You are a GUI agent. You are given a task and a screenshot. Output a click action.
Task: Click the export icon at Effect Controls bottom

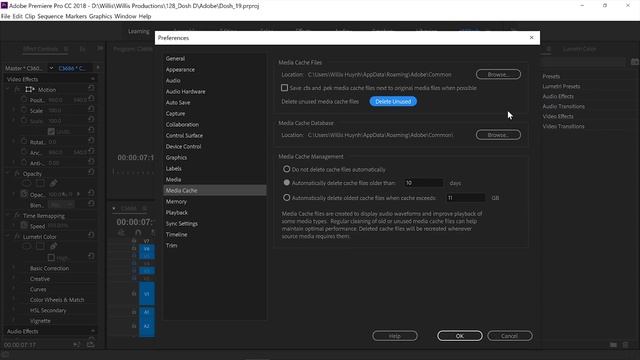[91, 344]
